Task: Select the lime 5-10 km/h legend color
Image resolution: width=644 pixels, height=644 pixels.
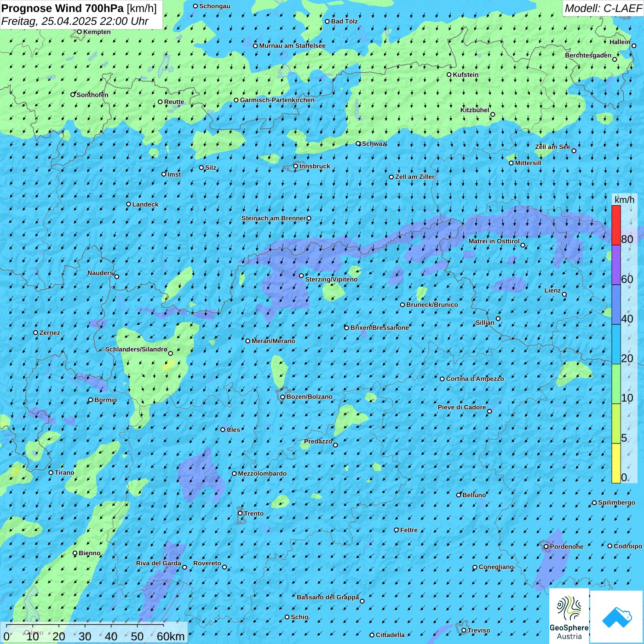Action: point(616,424)
